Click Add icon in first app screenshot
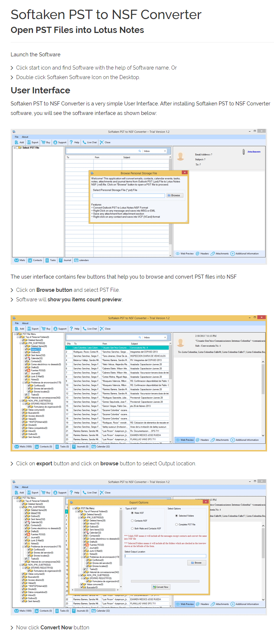This screenshot has width=274, height=644. 17,142
